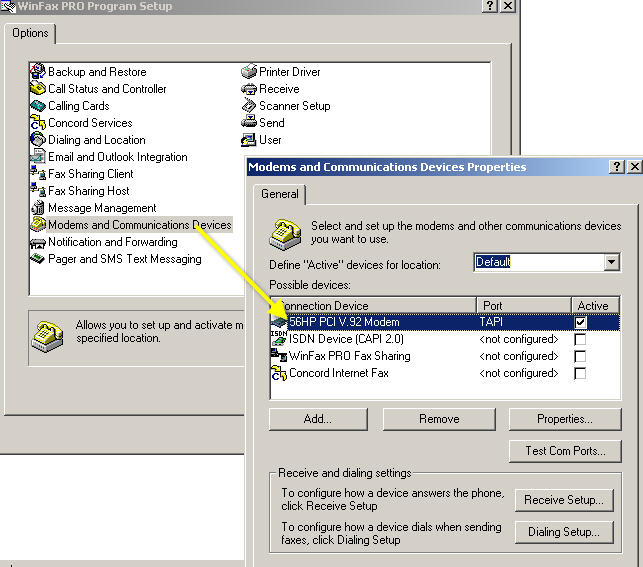Image resolution: width=643 pixels, height=567 pixels.
Task: Check Active for ISDN Device (CAPI 2.0)
Action: click(x=580, y=339)
